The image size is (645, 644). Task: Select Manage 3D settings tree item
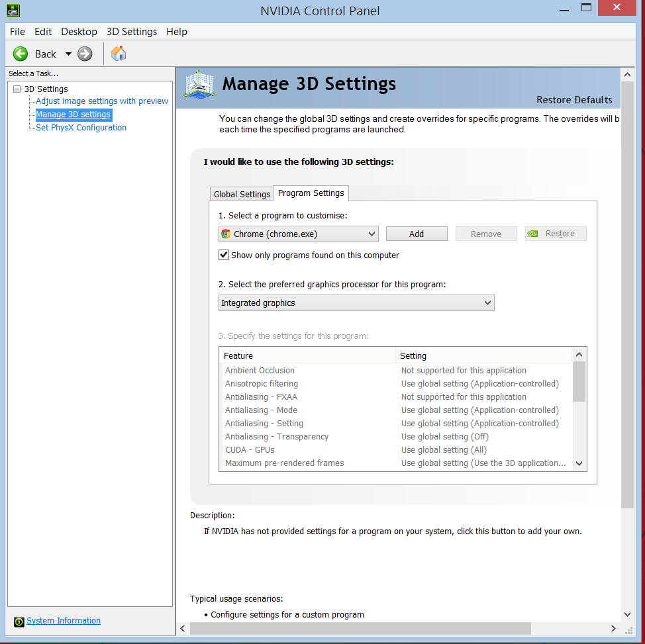click(74, 115)
